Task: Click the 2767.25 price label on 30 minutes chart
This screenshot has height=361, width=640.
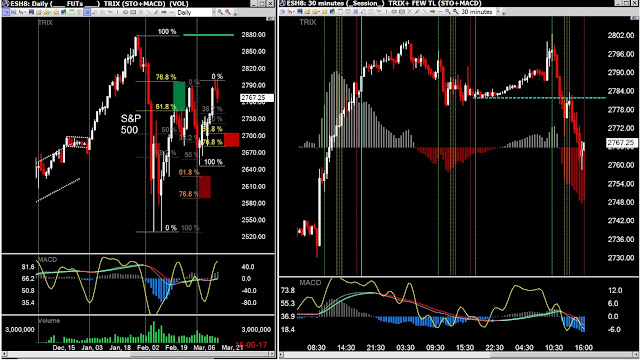Action: click(x=621, y=143)
